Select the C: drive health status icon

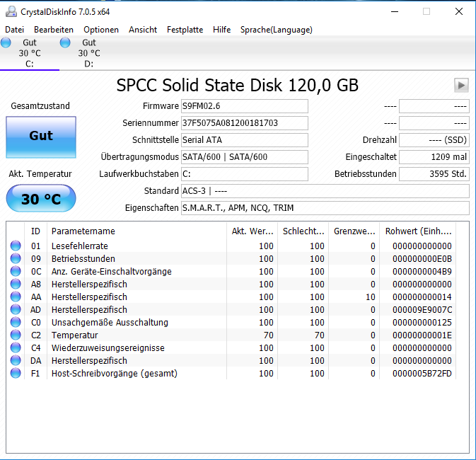pos(6,43)
